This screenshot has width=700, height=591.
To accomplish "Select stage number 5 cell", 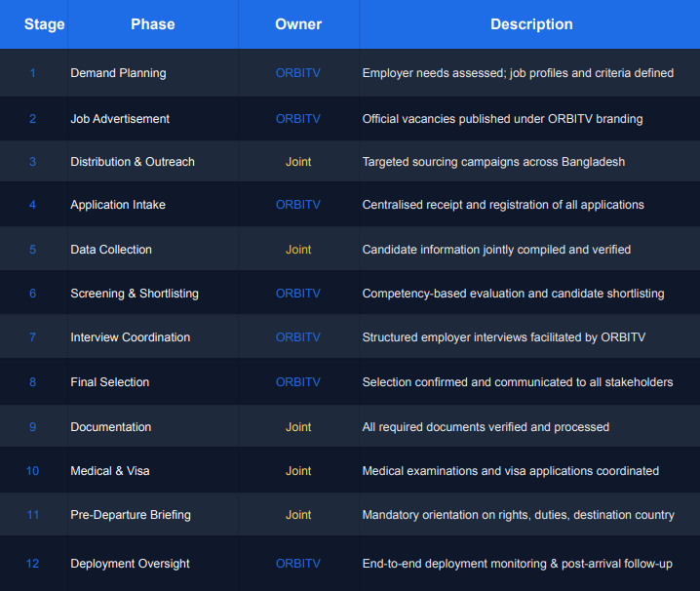I will 32,250.
